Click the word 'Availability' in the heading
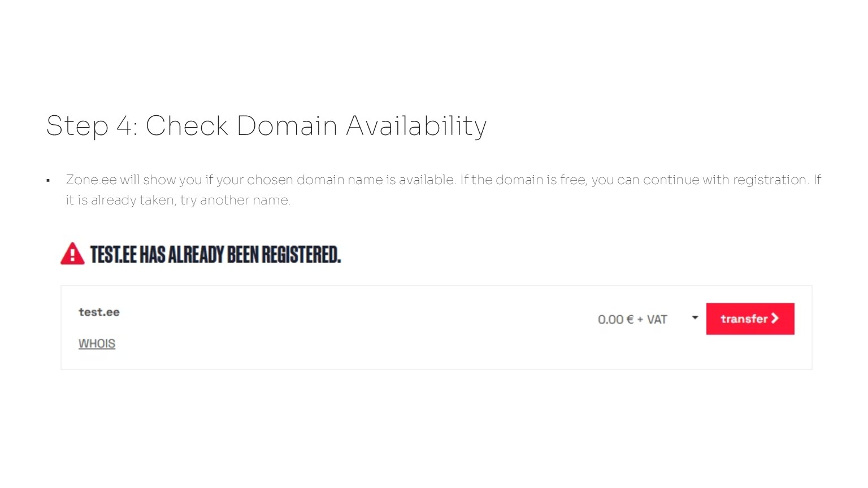 click(x=416, y=125)
